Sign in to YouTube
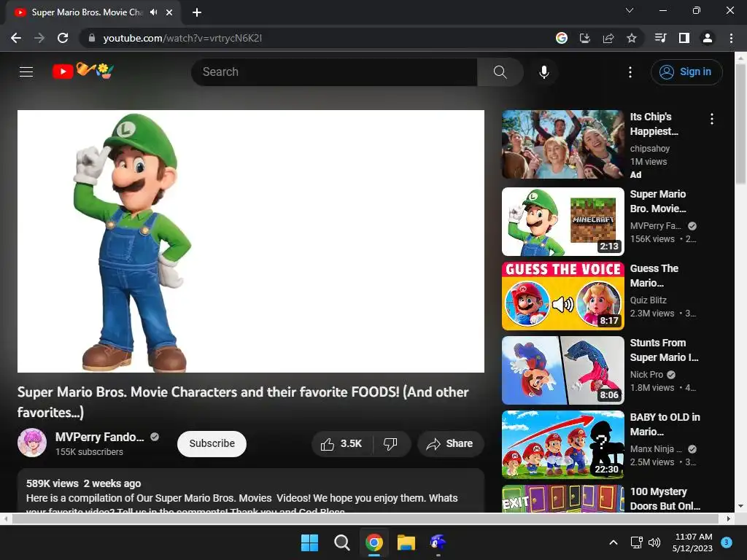The height and width of the screenshot is (560, 747). click(x=686, y=72)
